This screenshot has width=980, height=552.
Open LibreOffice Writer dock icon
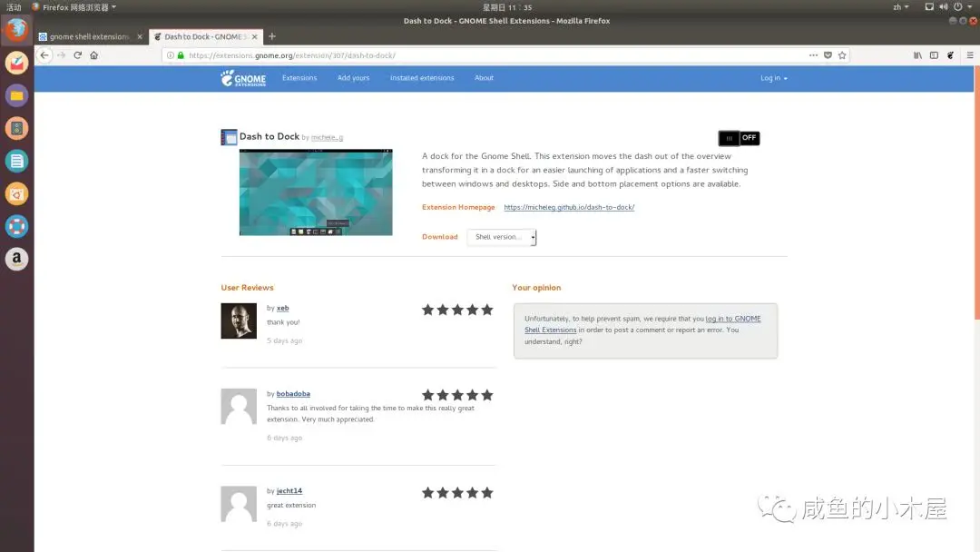[17, 161]
